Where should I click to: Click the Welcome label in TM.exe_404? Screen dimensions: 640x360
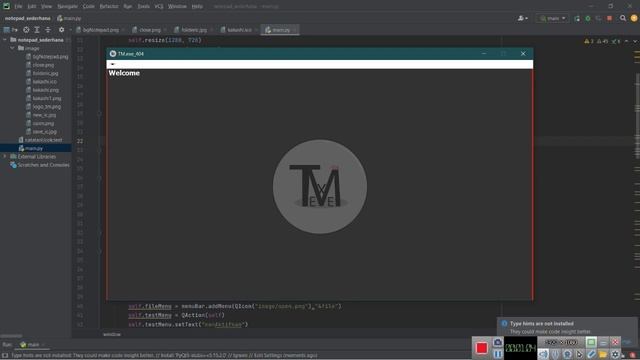124,73
